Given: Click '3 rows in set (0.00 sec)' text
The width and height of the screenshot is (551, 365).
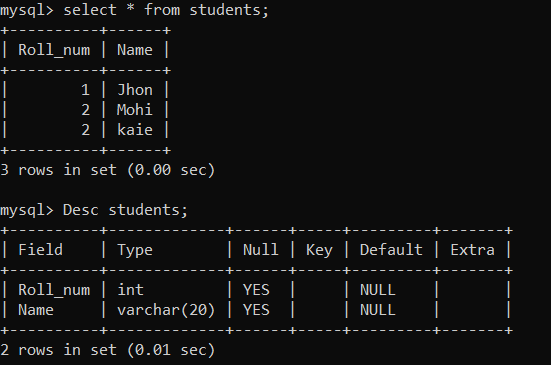Looking at the screenshot, I should point(108,170).
